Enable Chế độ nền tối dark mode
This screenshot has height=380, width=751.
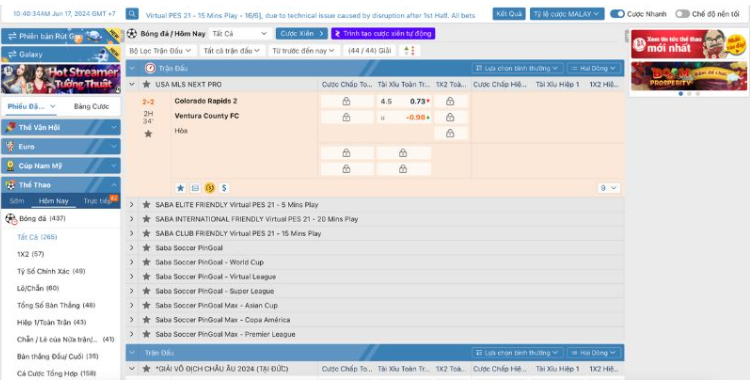683,14
